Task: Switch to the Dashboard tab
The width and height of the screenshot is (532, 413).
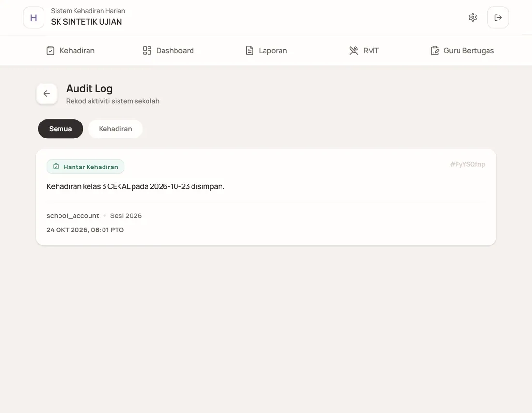Action: coord(168,51)
